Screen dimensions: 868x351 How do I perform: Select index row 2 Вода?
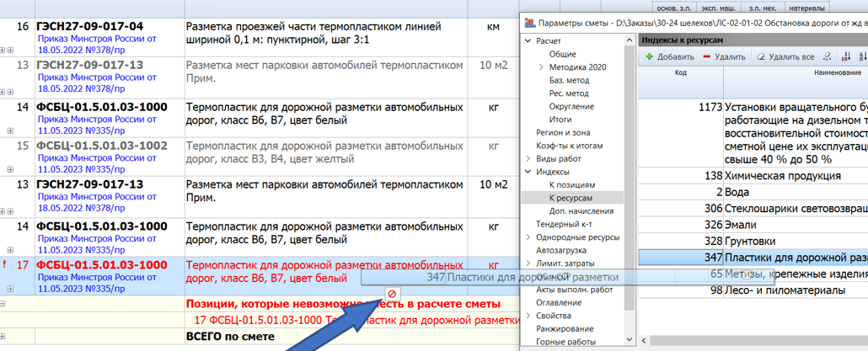pyautogui.click(x=753, y=193)
